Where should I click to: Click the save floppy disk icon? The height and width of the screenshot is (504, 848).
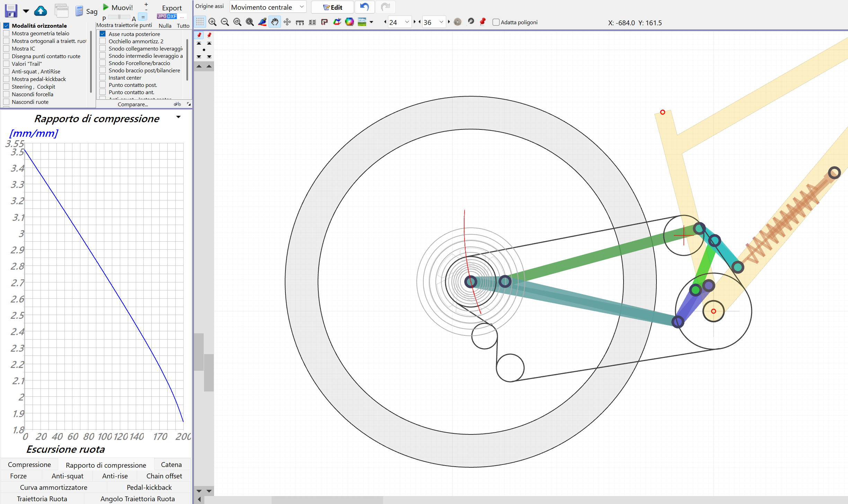point(11,11)
